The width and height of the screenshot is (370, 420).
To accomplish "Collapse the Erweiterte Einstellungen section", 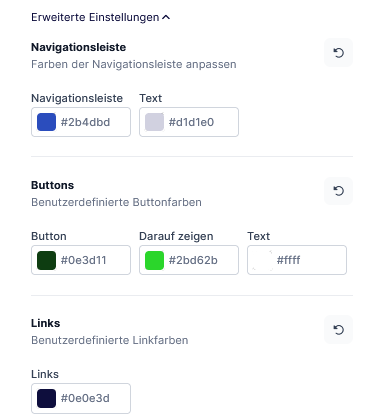I will 100,17.
